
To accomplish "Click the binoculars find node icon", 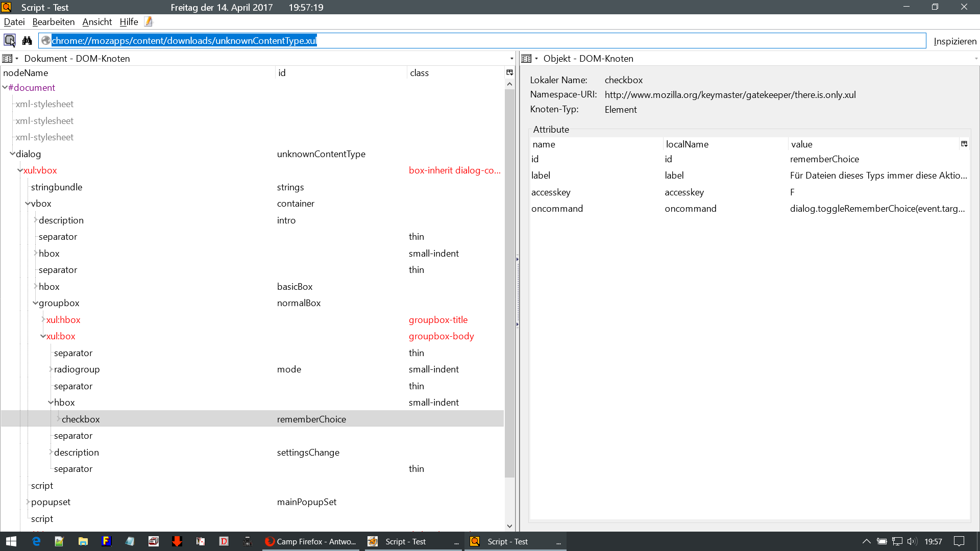I will point(27,40).
